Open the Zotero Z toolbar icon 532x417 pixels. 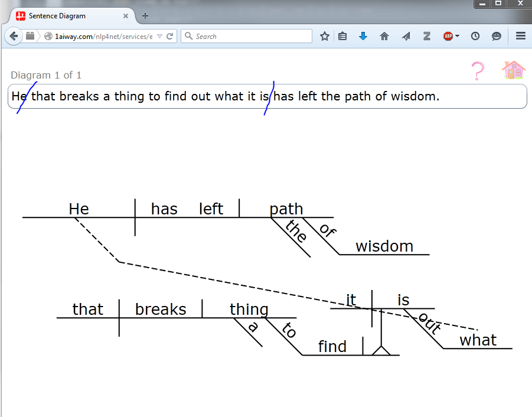(426, 36)
